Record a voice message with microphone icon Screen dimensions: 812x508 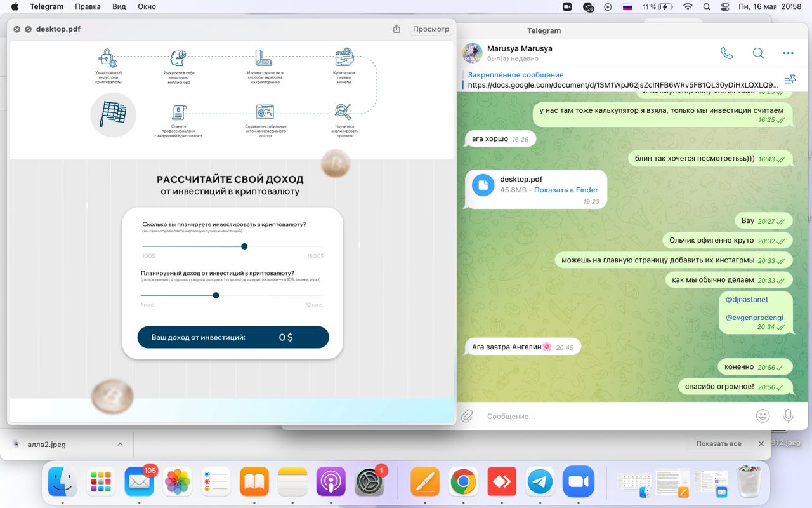pos(788,416)
